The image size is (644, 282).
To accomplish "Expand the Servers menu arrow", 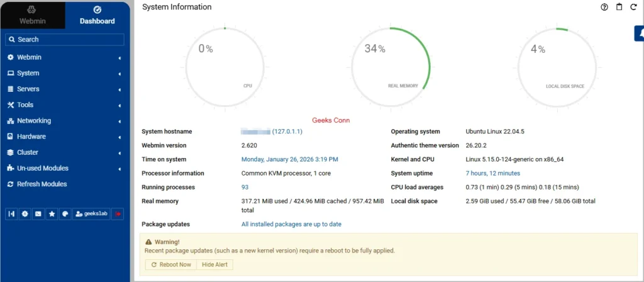I will (119, 90).
